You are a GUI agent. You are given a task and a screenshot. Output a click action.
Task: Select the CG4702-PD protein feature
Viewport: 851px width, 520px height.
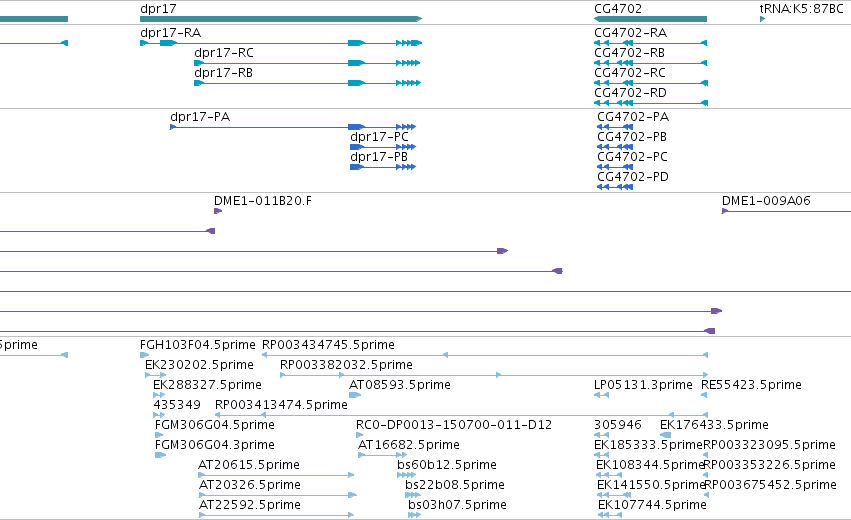pyautogui.click(x=615, y=187)
